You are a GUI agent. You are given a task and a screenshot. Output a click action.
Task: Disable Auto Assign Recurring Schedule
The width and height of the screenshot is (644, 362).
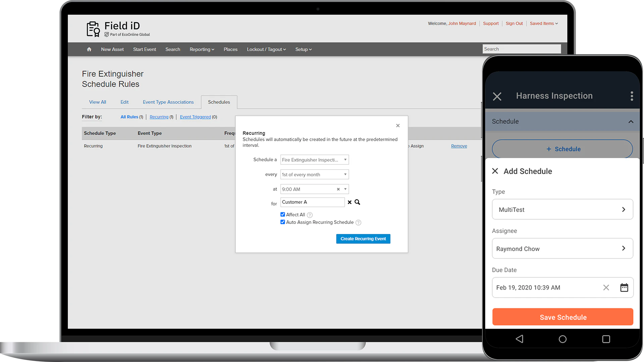(283, 222)
